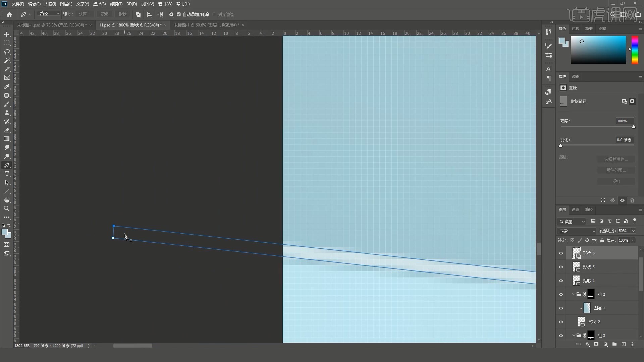Screen dimensions: 644x362
Task: Select the Eyedropper tool
Action: pyautogui.click(x=7, y=87)
